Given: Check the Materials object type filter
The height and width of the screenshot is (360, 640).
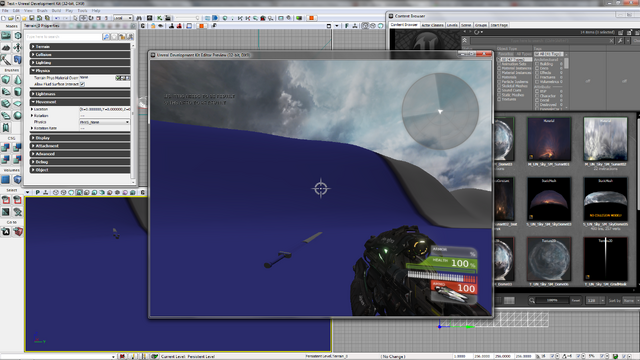Looking at the screenshot, I should point(499,77).
